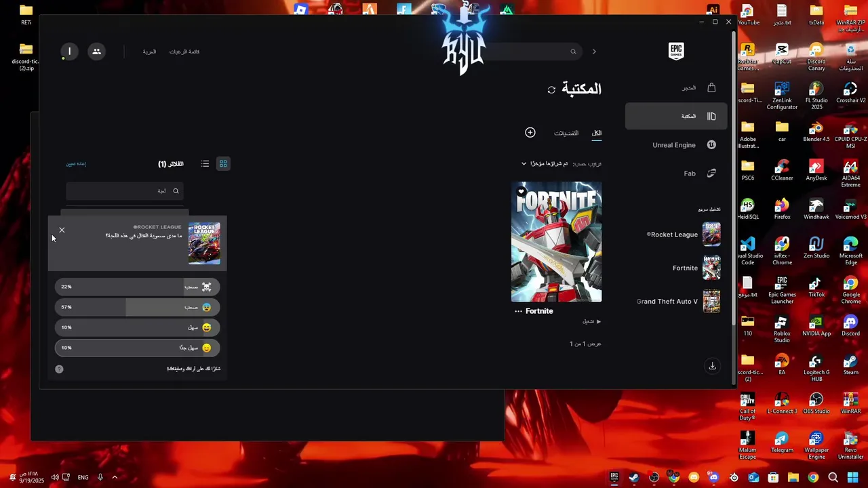Switch to the All tab in Library

[x=597, y=133]
